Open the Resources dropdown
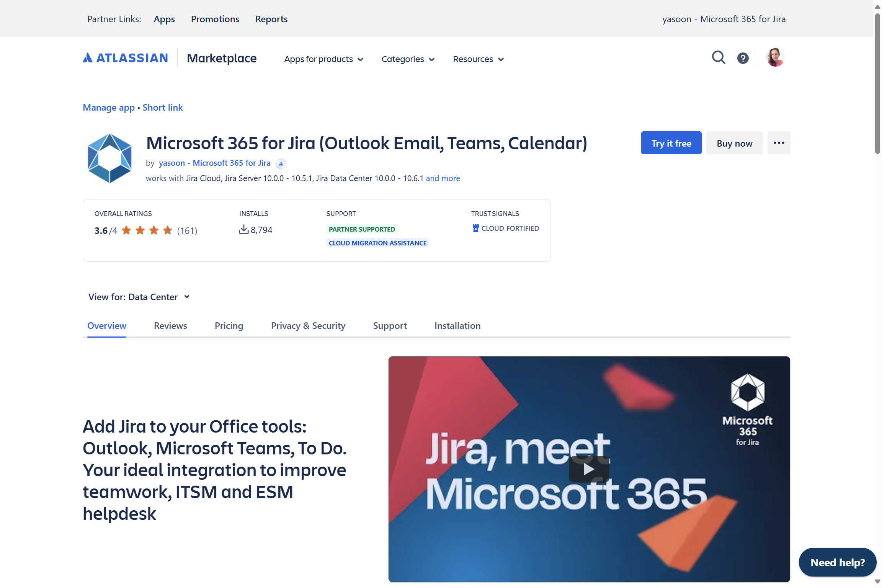The image size is (882, 588). point(478,59)
